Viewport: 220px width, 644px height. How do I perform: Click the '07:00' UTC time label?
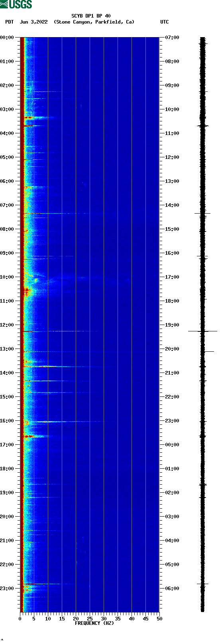click(172, 38)
